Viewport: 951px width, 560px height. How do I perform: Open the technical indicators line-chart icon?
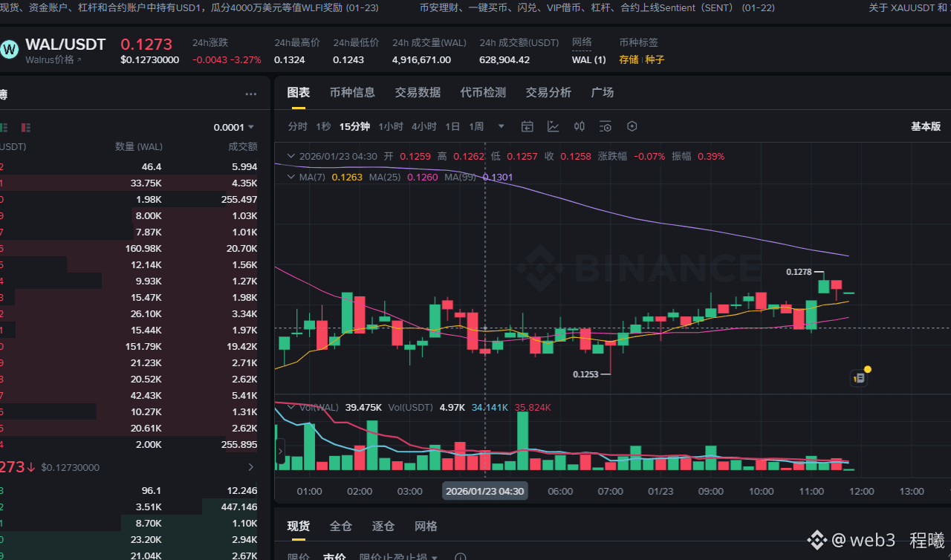click(554, 126)
